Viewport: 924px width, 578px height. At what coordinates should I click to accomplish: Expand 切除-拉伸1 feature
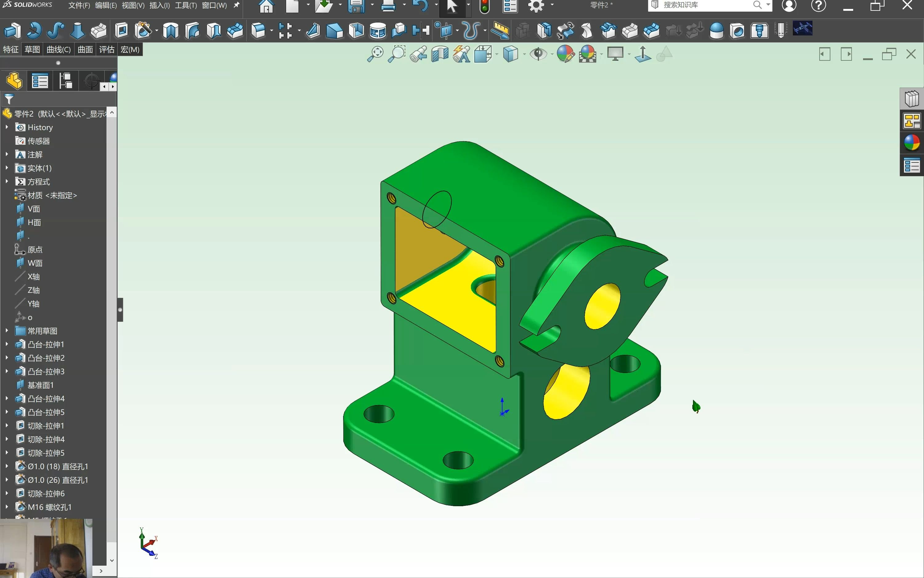7,425
